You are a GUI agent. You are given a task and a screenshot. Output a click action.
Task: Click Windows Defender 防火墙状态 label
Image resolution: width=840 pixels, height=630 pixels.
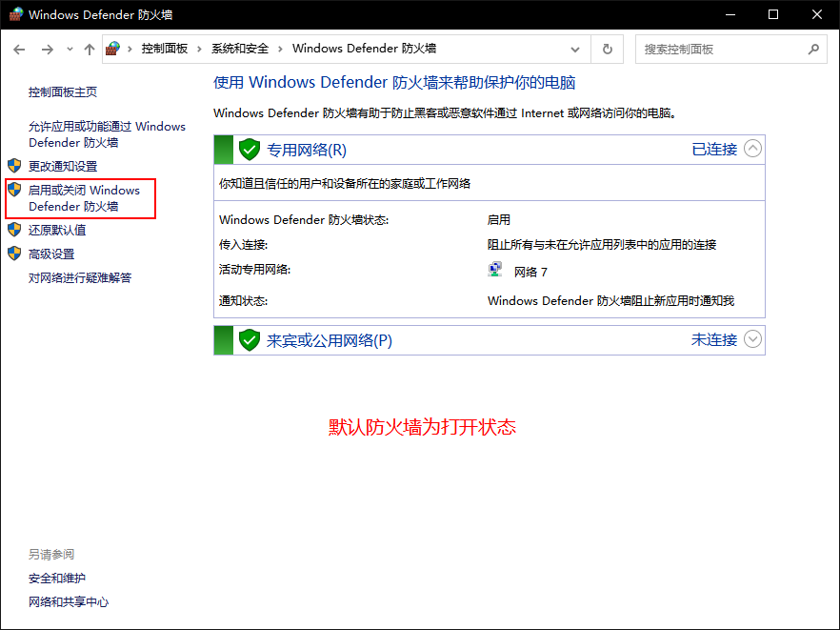[x=304, y=220]
